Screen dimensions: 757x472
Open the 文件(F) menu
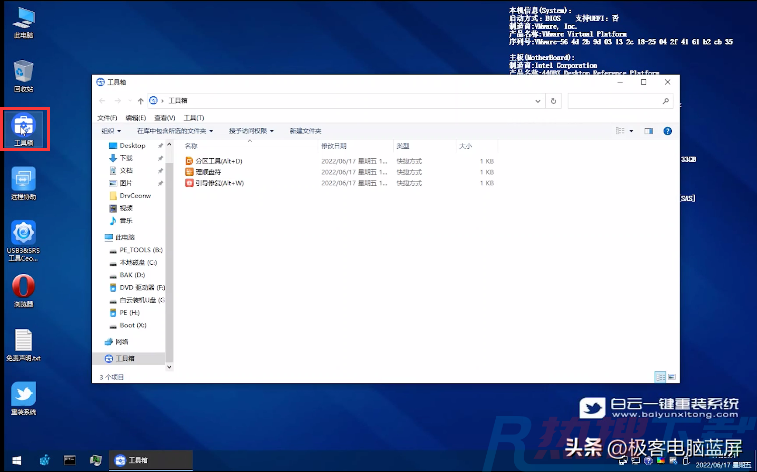pyautogui.click(x=107, y=118)
